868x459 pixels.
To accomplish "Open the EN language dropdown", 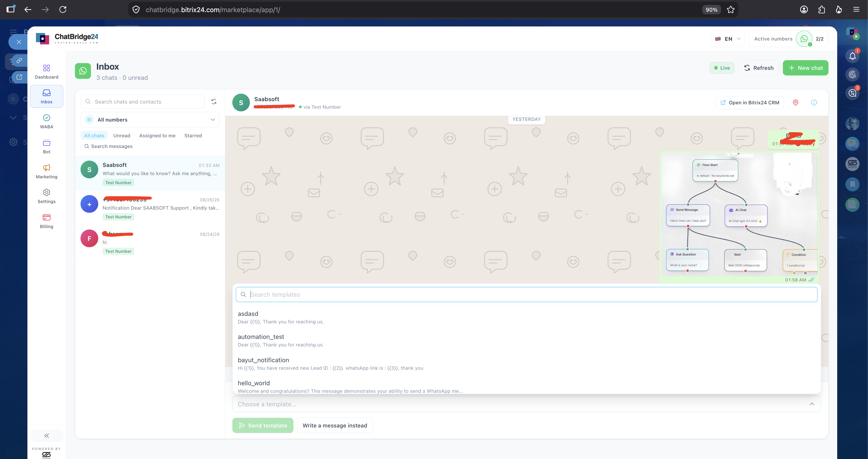I will [x=728, y=39].
